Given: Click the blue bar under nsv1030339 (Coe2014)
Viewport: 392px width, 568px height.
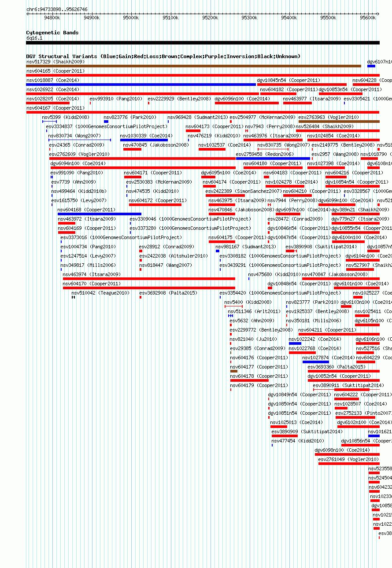Looking at the screenshot, I should coord(144,140).
